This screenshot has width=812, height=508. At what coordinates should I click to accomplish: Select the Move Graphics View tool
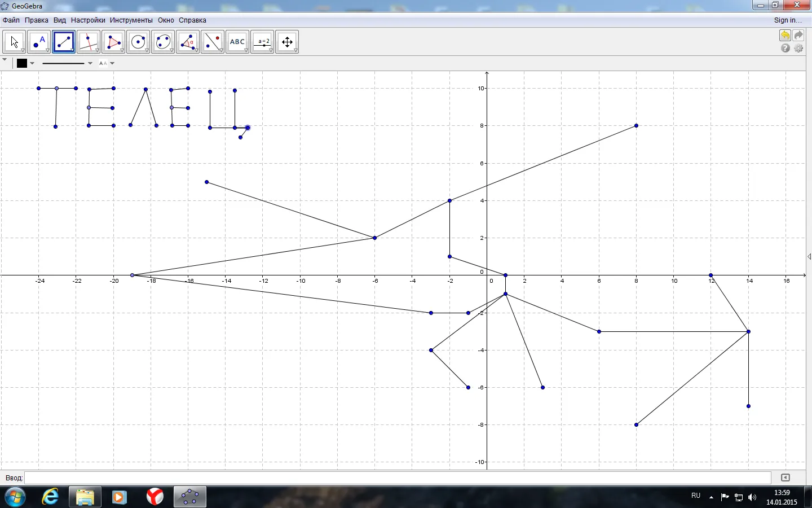point(287,42)
